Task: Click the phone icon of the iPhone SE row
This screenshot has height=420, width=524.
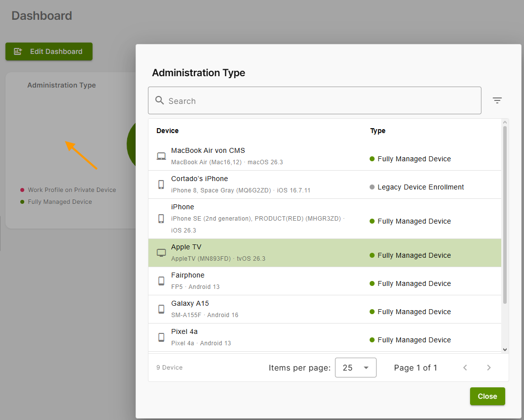Action: pos(161,219)
